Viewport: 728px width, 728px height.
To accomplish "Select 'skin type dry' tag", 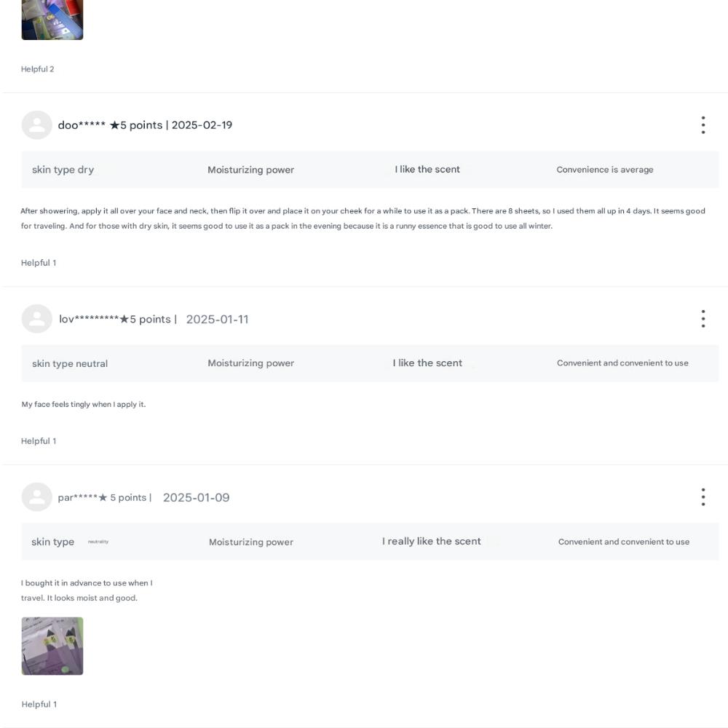I will tap(63, 170).
